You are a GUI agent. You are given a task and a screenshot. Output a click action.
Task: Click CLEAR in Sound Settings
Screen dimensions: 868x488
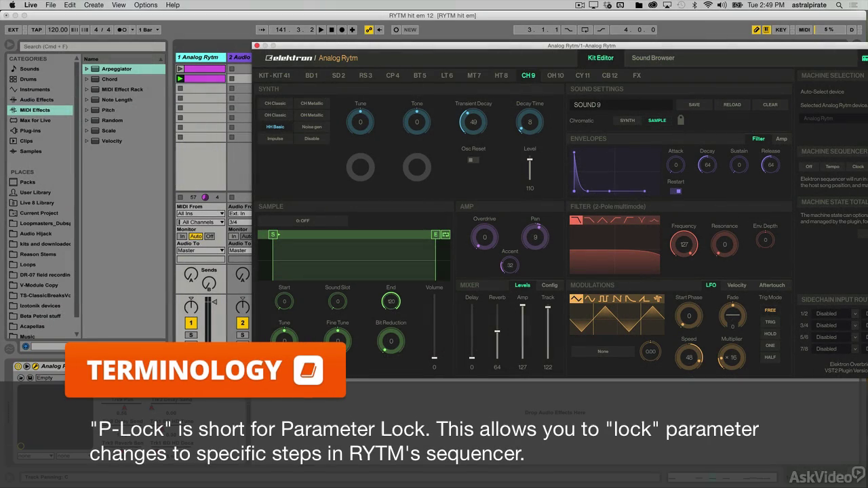coord(770,104)
